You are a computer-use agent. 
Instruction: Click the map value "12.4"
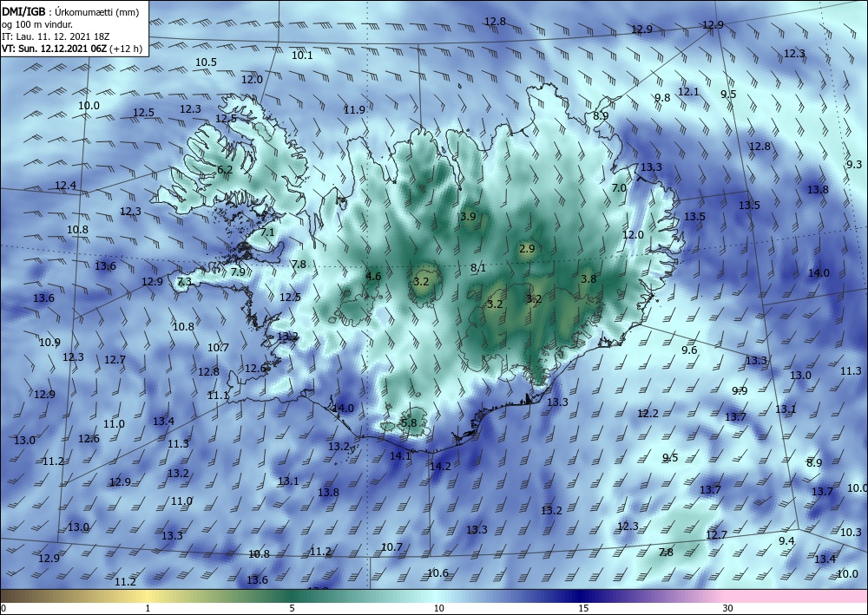pyautogui.click(x=66, y=186)
